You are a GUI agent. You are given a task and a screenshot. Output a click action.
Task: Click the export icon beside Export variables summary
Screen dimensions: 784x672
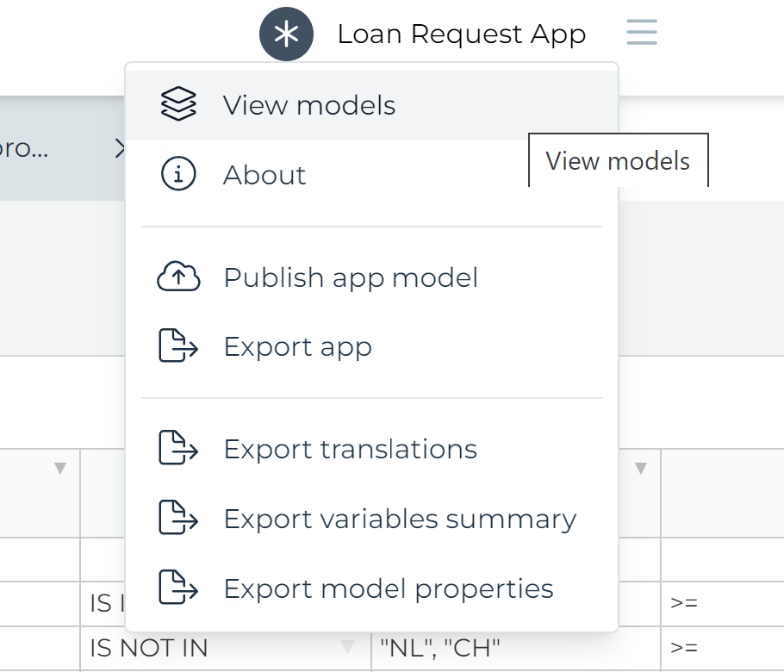[x=177, y=519]
